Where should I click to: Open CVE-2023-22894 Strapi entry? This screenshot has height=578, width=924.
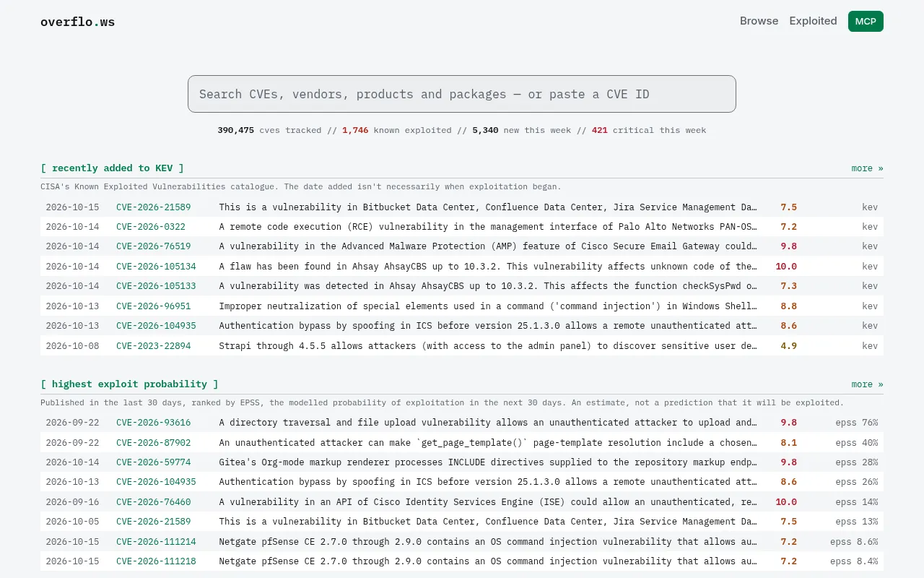[x=154, y=346]
